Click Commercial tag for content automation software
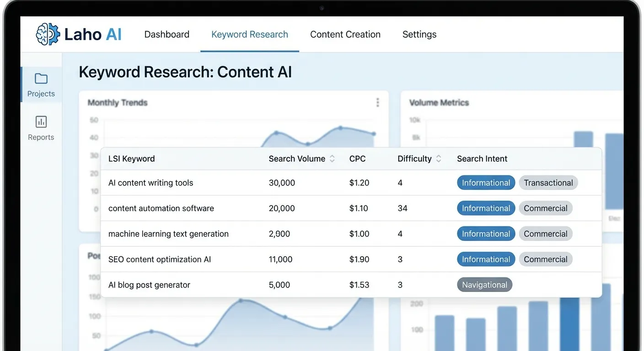This screenshot has height=351, width=644. (x=545, y=208)
